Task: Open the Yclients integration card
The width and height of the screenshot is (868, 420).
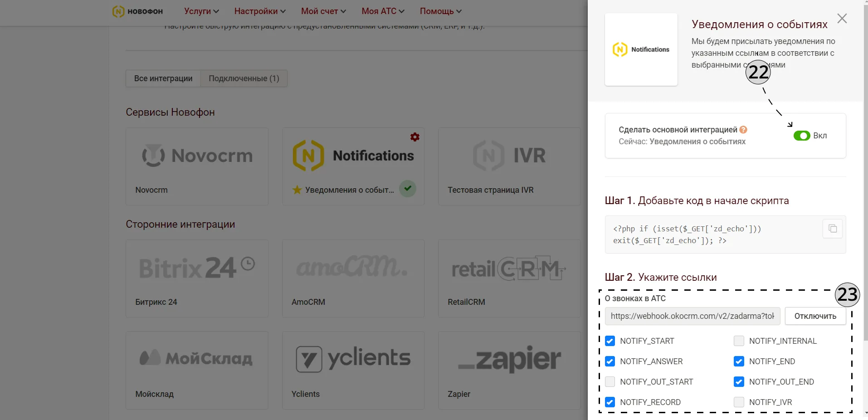Action: pos(353,370)
